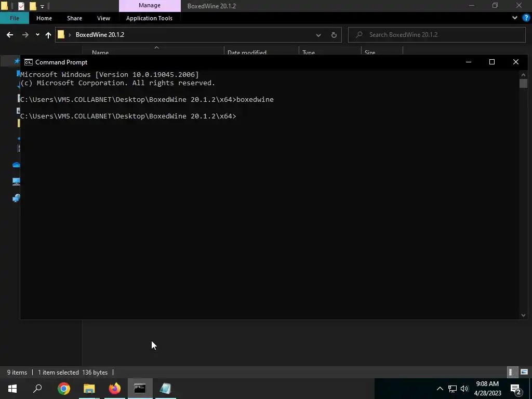The width and height of the screenshot is (532, 399).
Task: Expand breadcrumb chevron before BoxedWine 20.1.2
Action: click(70, 35)
